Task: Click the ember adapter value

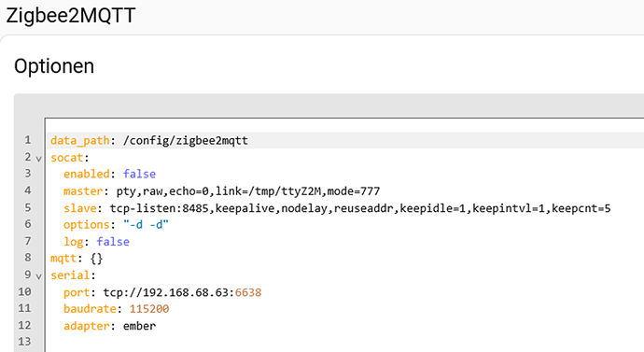Action: [140, 326]
